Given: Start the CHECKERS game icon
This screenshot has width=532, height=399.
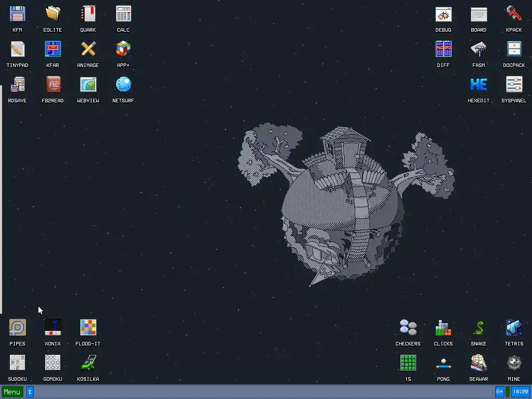Looking at the screenshot, I should [x=408, y=328].
